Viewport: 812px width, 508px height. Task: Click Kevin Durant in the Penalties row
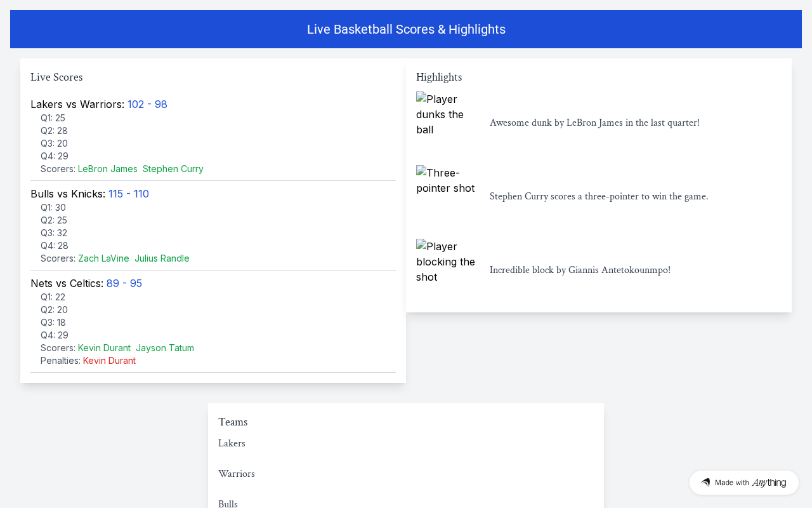tap(109, 361)
